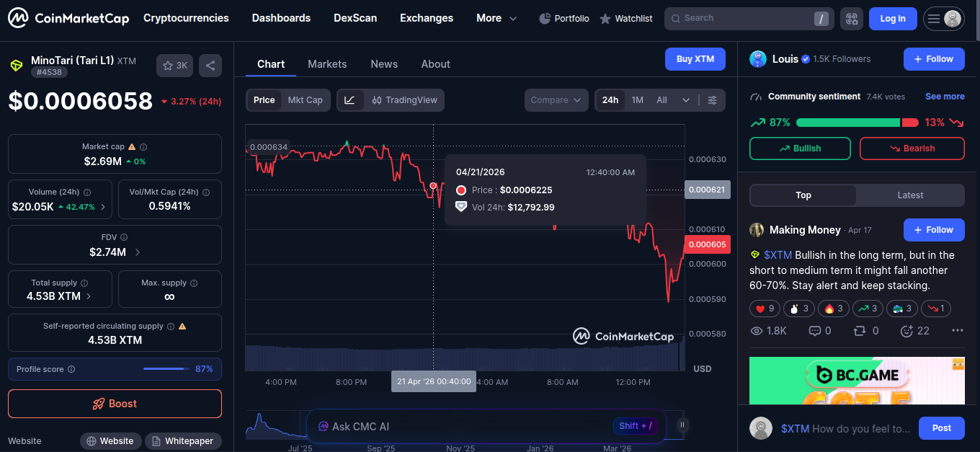Open the Portfolio pie icon link
This screenshot has width=980, height=452.
coord(564,19)
